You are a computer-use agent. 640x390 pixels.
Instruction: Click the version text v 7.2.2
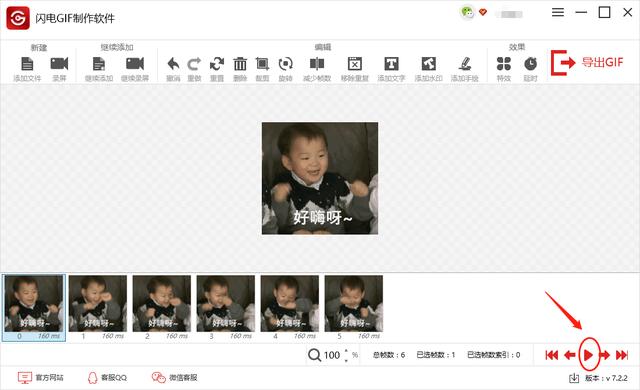tap(607, 378)
